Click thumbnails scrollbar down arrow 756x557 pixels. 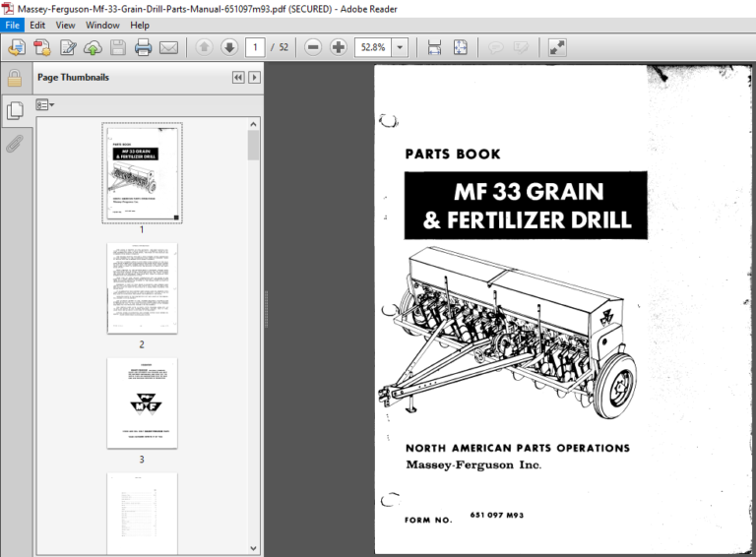pos(253,548)
